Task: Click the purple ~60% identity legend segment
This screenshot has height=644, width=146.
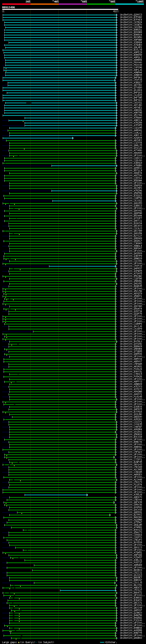Action: click(x=73, y=4)
